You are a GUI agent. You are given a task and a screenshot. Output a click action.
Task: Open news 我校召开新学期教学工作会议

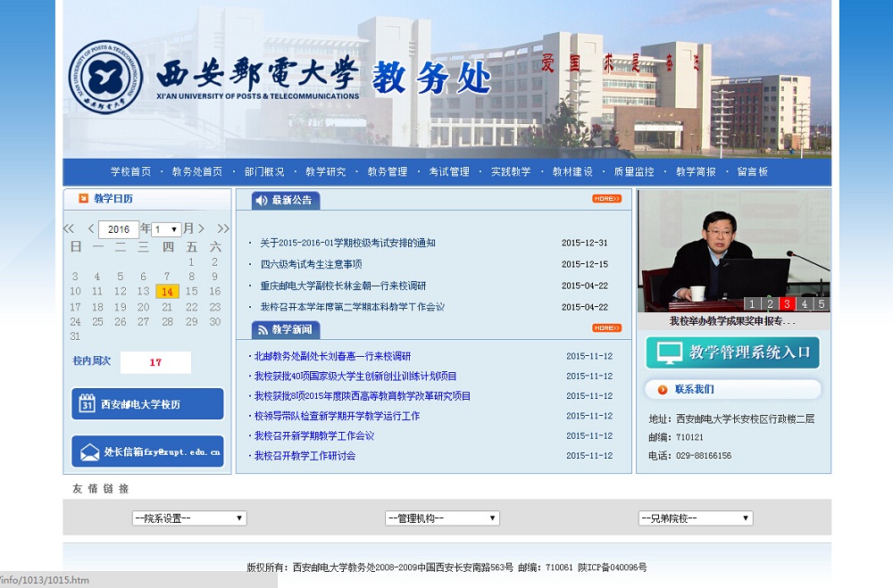(314, 436)
